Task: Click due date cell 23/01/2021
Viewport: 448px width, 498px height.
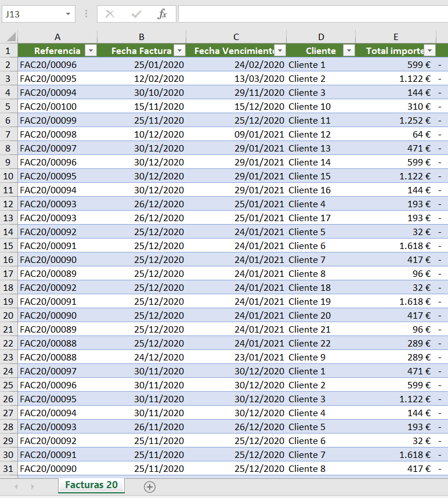Action: click(236, 357)
